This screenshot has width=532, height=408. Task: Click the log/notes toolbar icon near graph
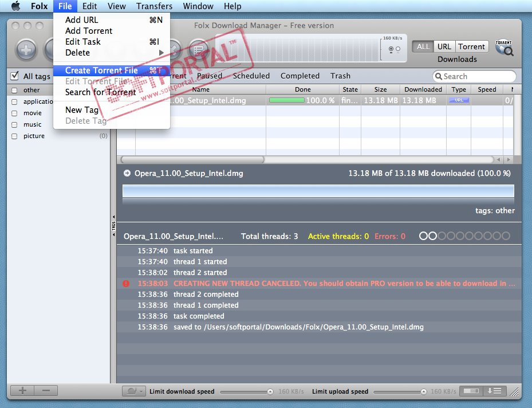(199, 50)
